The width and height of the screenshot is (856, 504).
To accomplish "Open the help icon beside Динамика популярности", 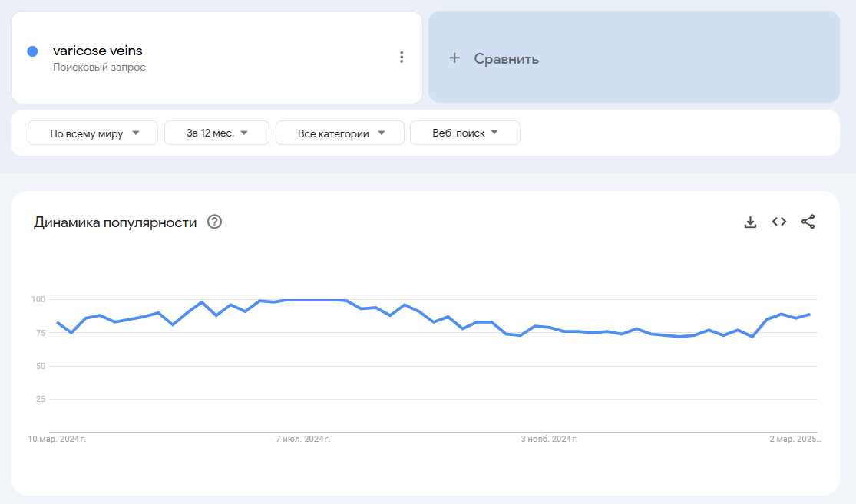I will (214, 222).
